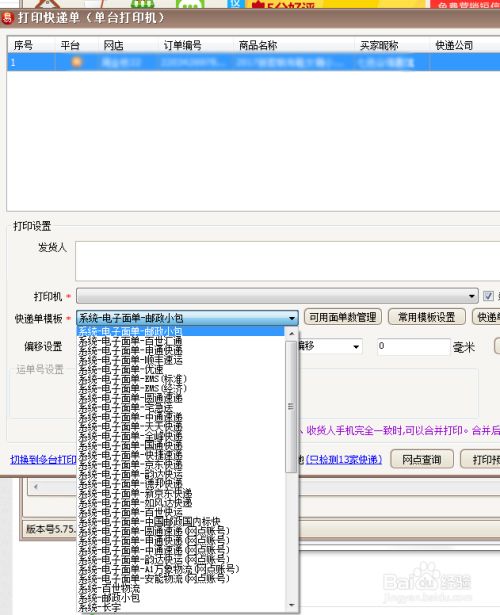Select the 系统-长宇 entry
The image size is (500, 615).
(180, 608)
